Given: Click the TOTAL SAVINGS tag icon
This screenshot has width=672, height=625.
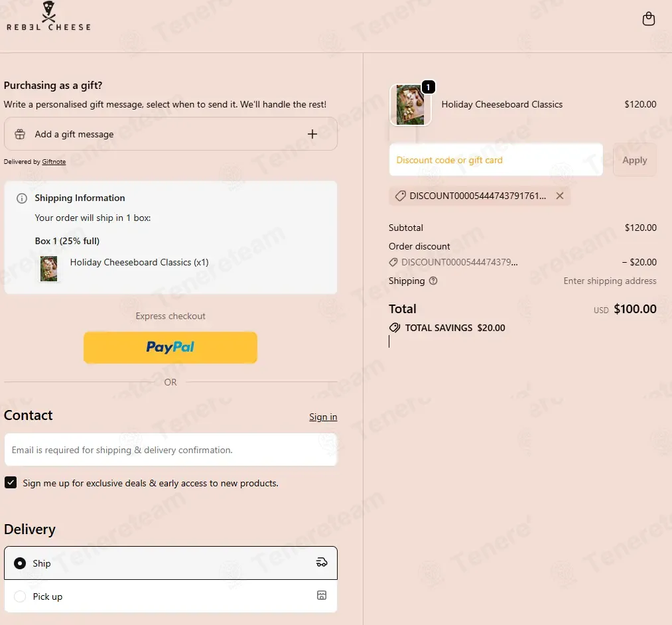Looking at the screenshot, I should point(395,328).
